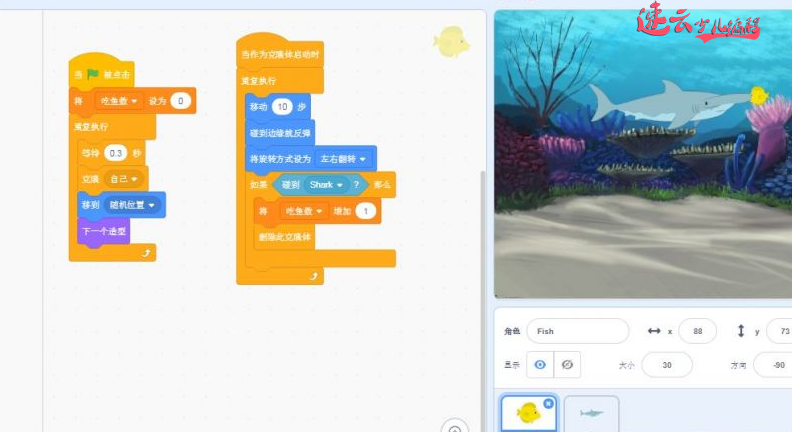
Task: Click the forever loop arrow under 下一个造型
Action: pyautogui.click(x=147, y=253)
